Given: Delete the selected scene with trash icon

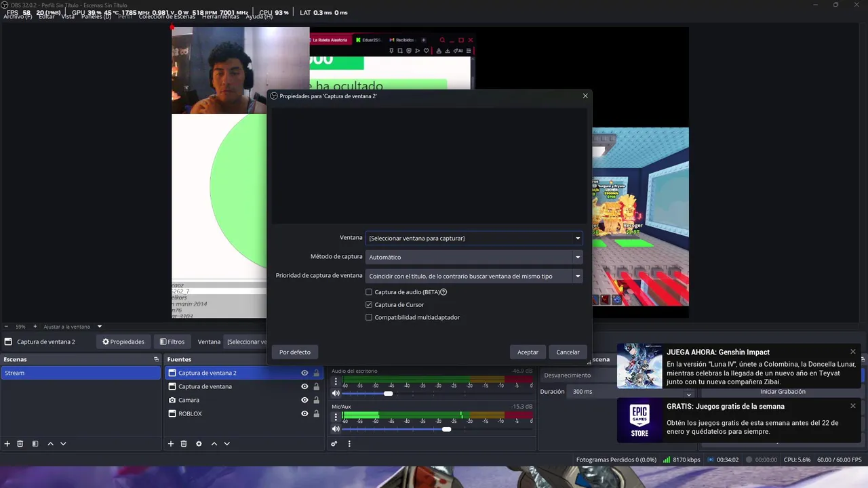Looking at the screenshot, I should click(x=20, y=444).
